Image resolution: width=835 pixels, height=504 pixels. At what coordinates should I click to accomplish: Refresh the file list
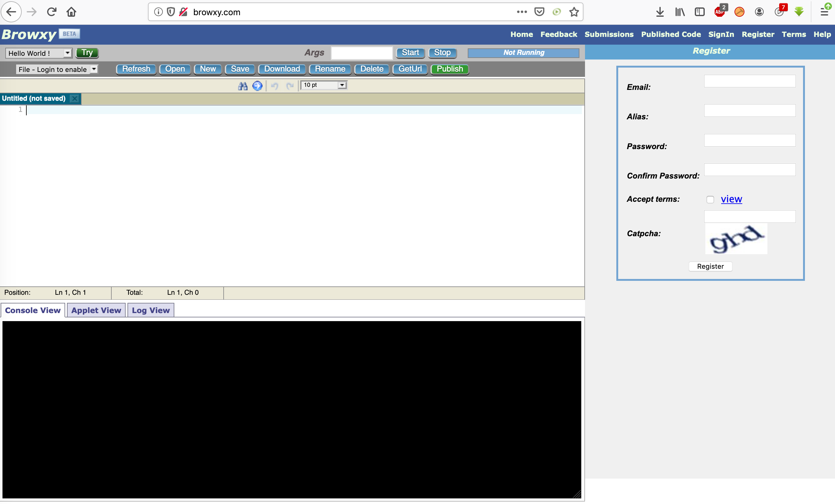coord(136,69)
